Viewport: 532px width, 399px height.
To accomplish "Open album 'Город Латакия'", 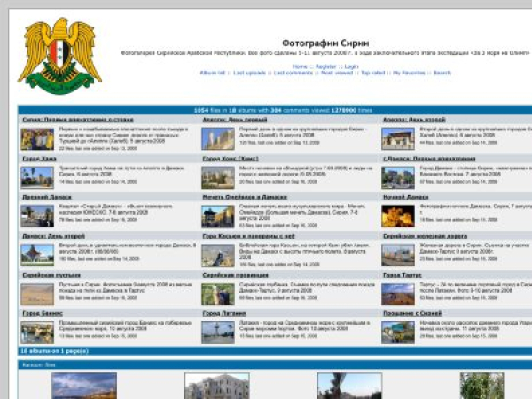I will coord(224,314).
